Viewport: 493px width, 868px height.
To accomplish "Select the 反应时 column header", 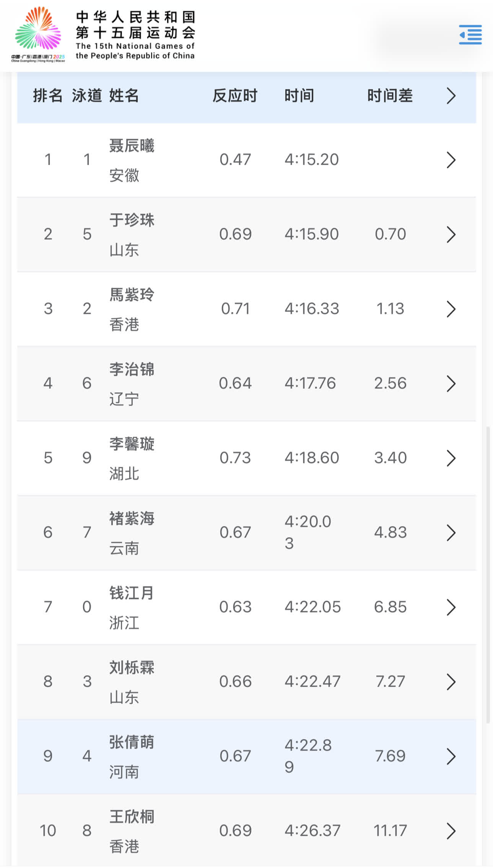I will [235, 96].
